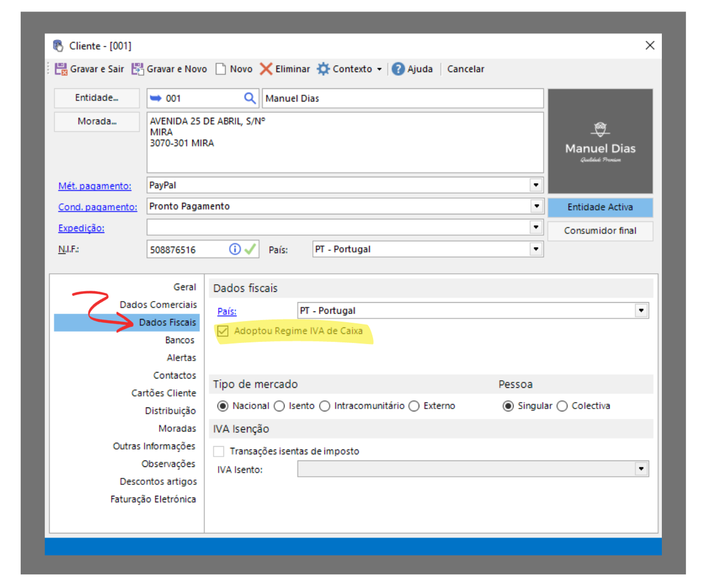The height and width of the screenshot is (588, 706).
Task: Click the Gravar e Sair save icon
Action: pyautogui.click(x=61, y=69)
